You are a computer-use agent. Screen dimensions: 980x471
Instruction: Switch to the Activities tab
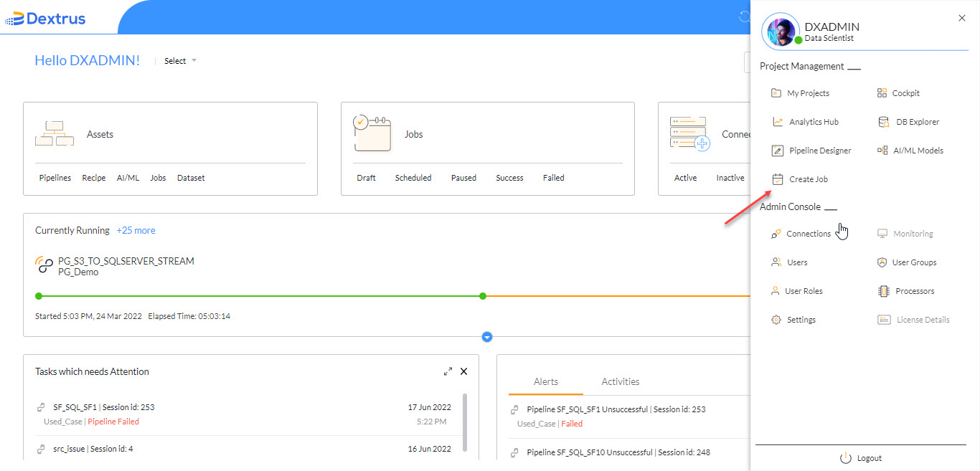click(x=621, y=381)
